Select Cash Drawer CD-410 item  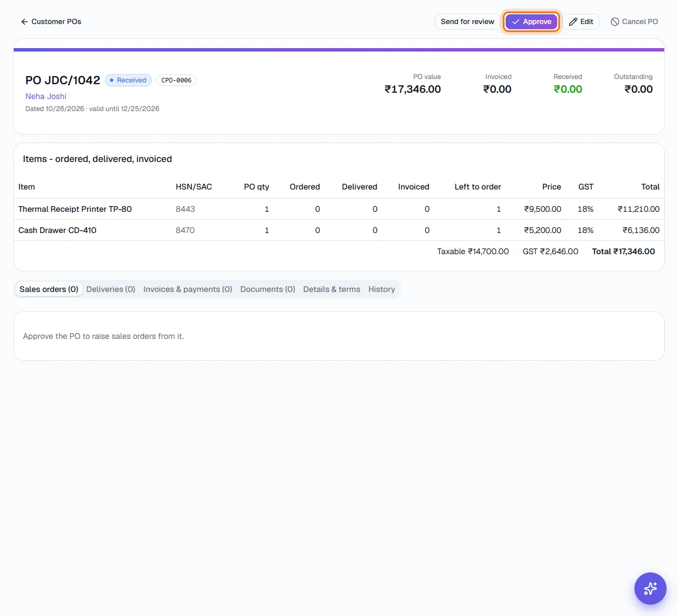[57, 230]
